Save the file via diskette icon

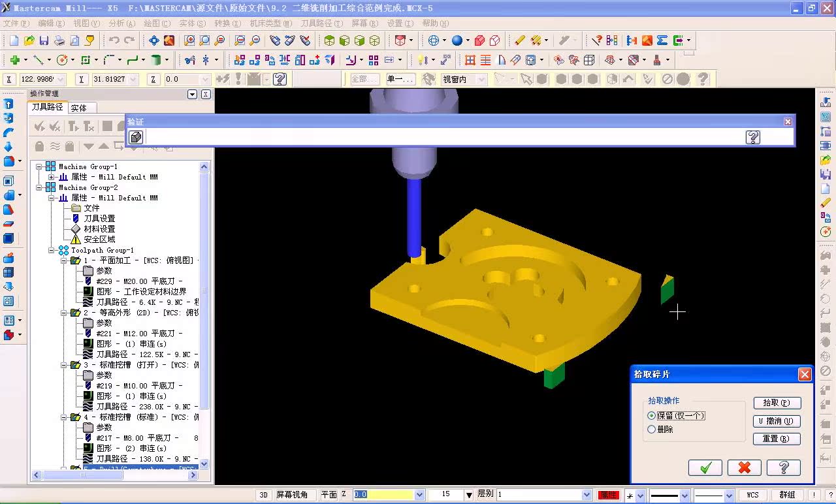point(44,40)
